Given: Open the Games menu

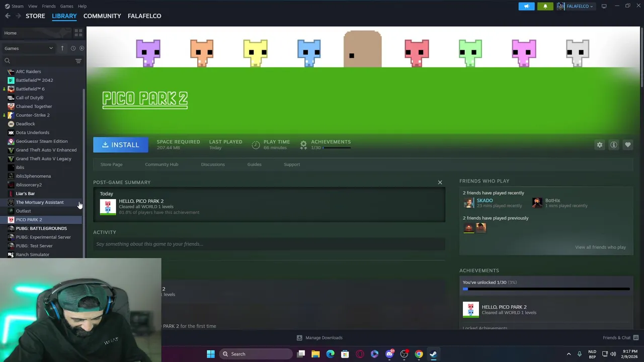Looking at the screenshot, I should [66, 6].
